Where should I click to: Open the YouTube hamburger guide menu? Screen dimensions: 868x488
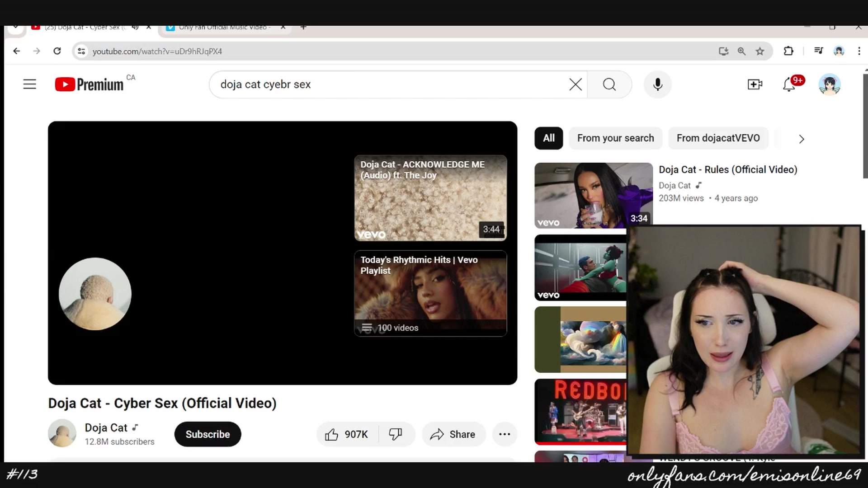pyautogui.click(x=30, y=84)
